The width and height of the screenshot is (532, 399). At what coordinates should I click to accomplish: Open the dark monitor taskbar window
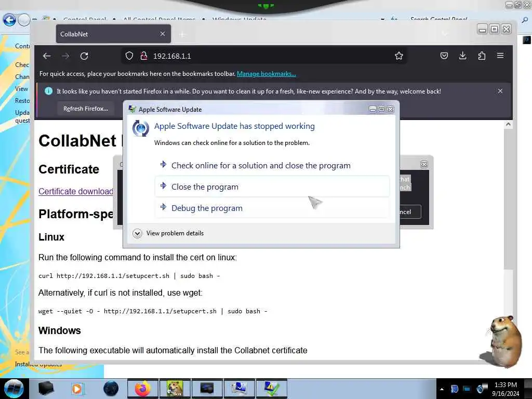207,389
